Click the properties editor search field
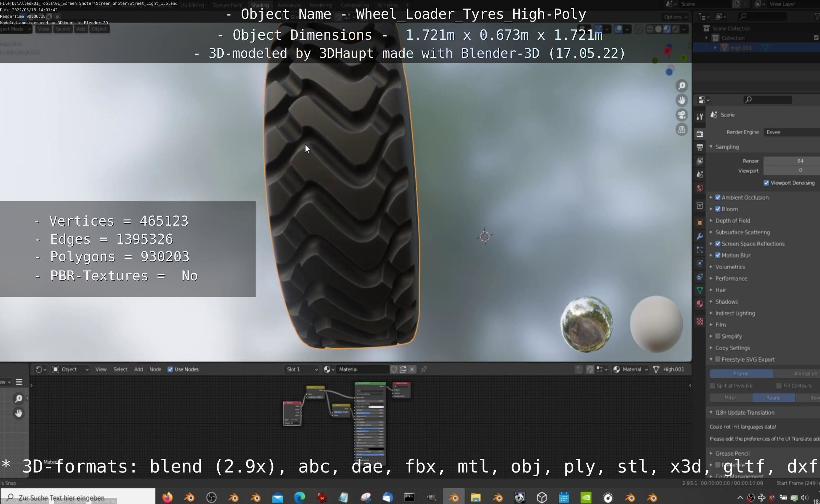This screenshot has width=820, height=504. [x=768, y=100]
